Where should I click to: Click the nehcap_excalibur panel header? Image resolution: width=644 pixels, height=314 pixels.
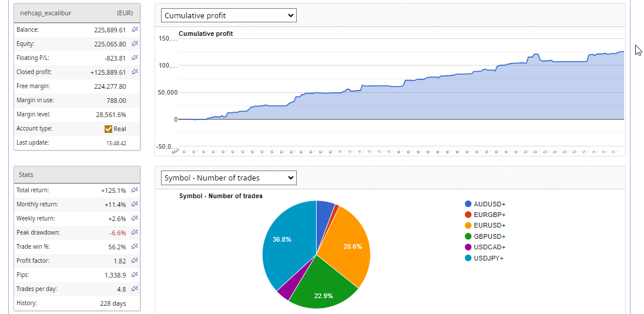(x=77, y=12)
